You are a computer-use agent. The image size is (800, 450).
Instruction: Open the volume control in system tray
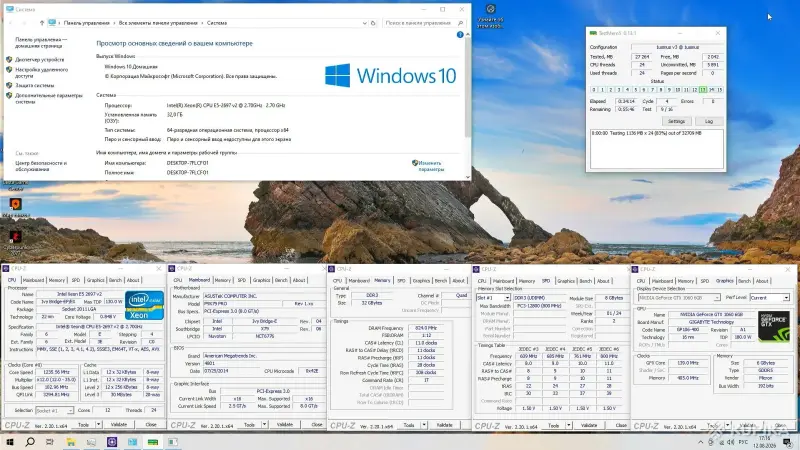tap(731, 442)
